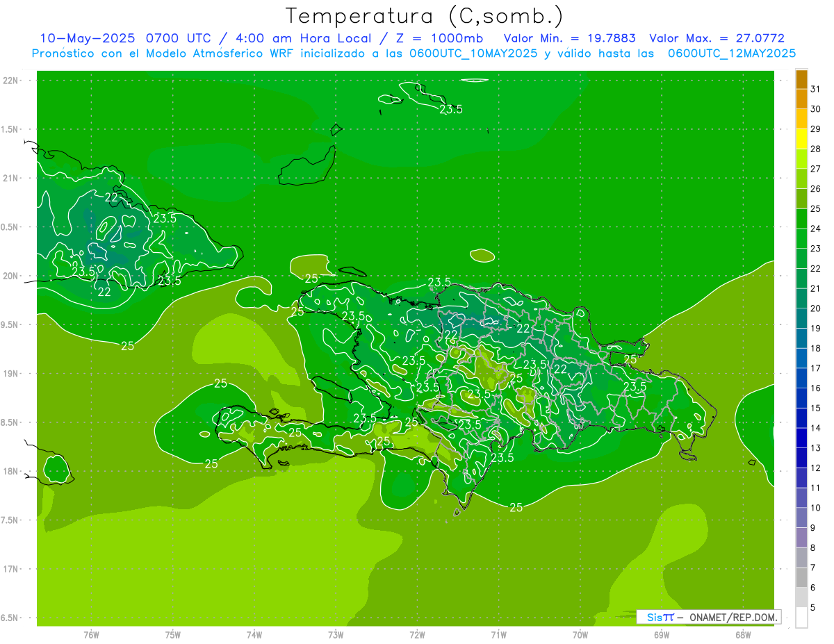Click the "71W" longitude axis label
The width and height of the screenshot is (834, 644).
pos(498,635)
